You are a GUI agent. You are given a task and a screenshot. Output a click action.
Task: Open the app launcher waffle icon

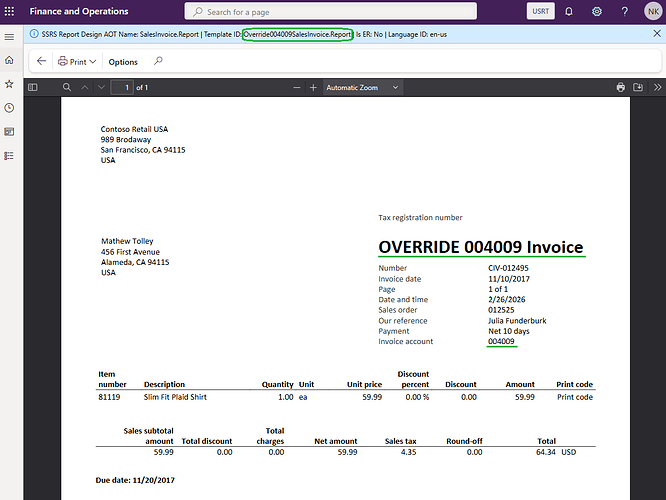click(9, 11)
